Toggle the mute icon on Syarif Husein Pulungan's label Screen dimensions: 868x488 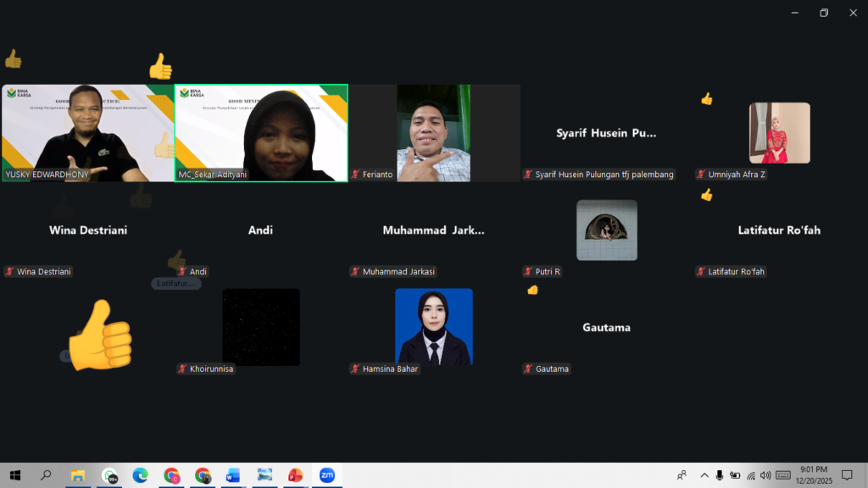pyautogui.click(x=527, y=175)
